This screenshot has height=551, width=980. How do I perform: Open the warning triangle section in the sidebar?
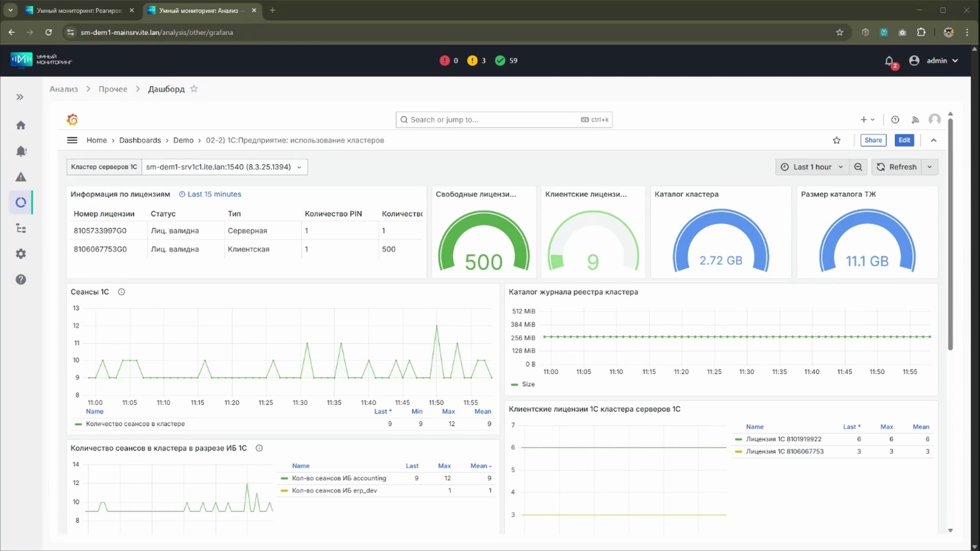[x=21, y=177]
